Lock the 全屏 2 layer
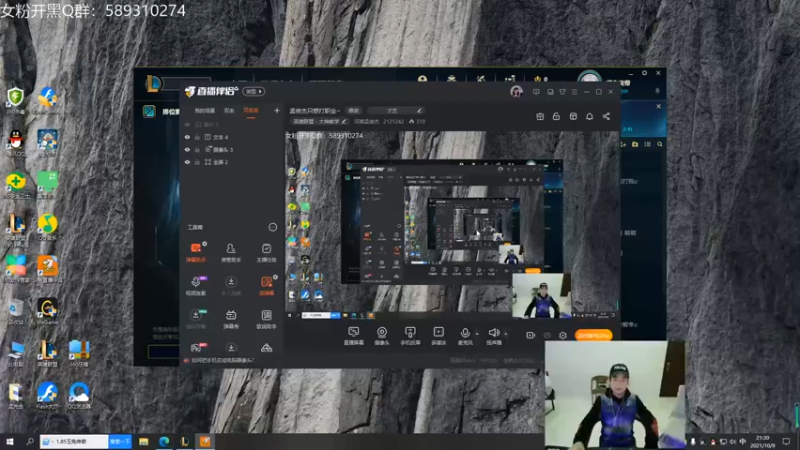The width and height of the screenshot is (800, 450). tap(197, 162)
